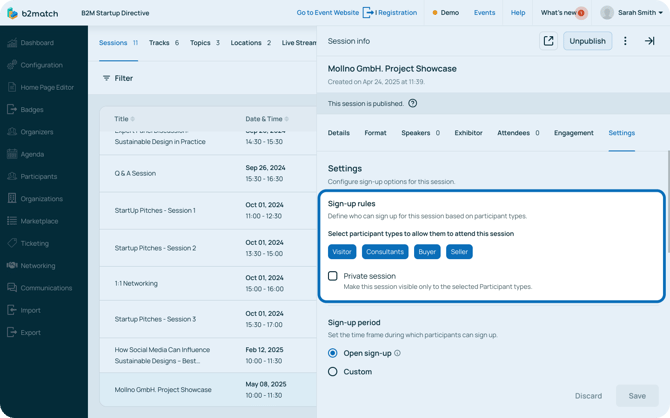This screenshot has width=670, height=418.
Task: Deselect the Consultants participant type chip
Action: pyautogui.click(x=385, y=252)
